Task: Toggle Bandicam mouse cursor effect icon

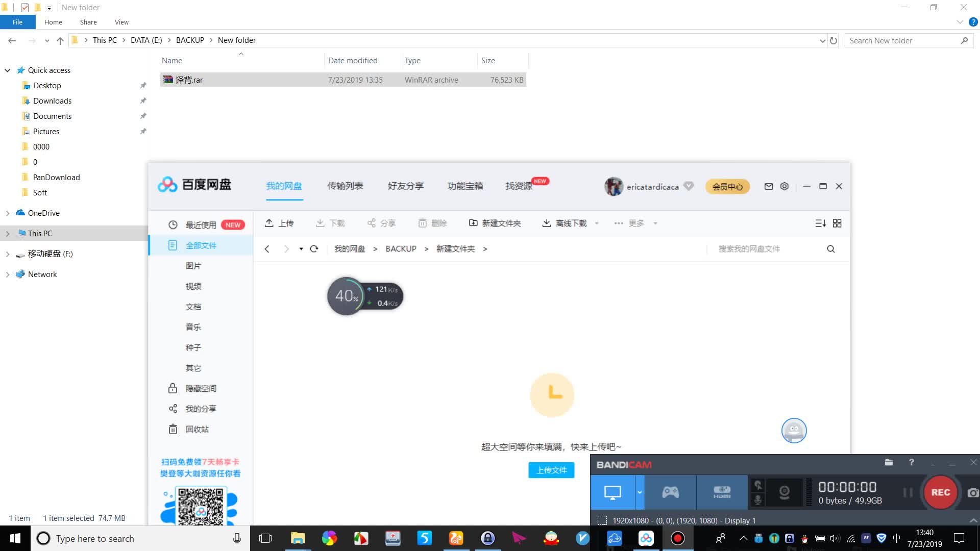Action: pyautogui.click(x=758, y=485)
